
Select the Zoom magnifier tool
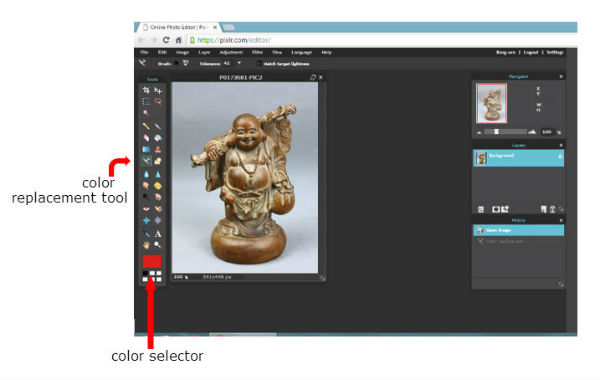pyautogui.click(x=158, y=245)
